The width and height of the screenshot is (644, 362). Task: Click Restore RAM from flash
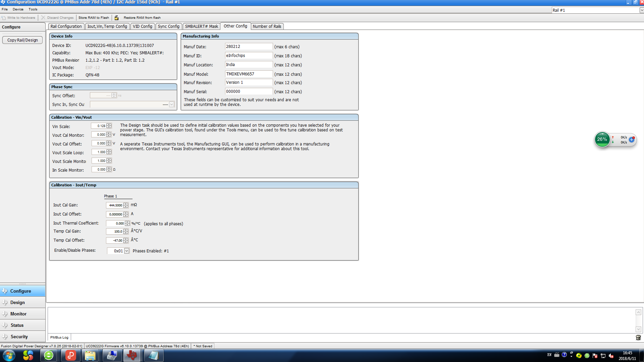pos(142,18)
